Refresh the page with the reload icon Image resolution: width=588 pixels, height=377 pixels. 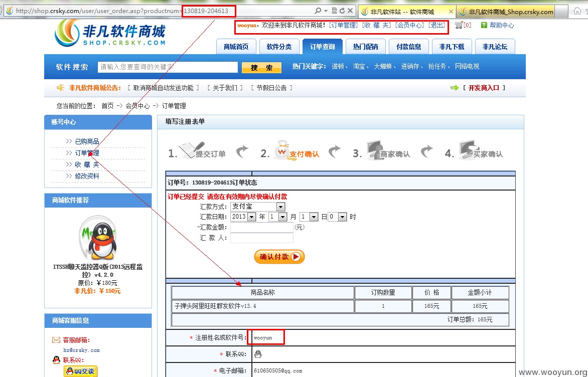[x=342, y=11]
